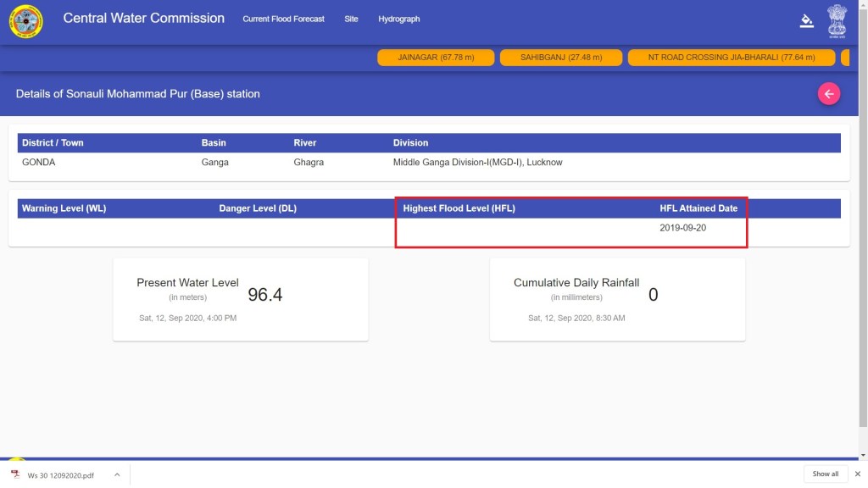Image resolution: width=868 pixels, height=488 pixels.
Task: Click the theme color fill icon
Action: tap(806, 21)
